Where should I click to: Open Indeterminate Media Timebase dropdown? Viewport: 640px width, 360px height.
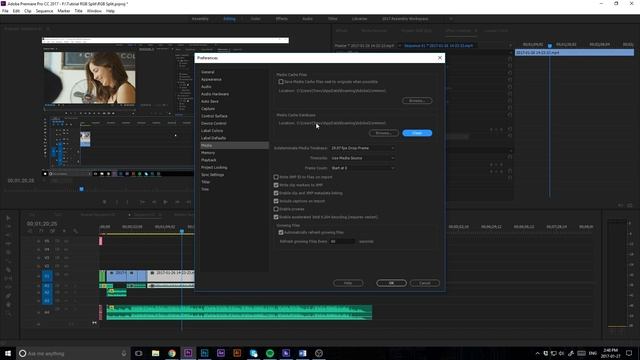(362, 148)
